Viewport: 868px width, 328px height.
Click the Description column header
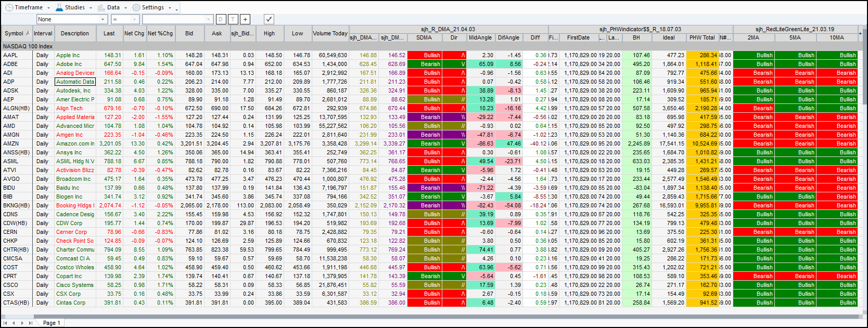[75, 33]
